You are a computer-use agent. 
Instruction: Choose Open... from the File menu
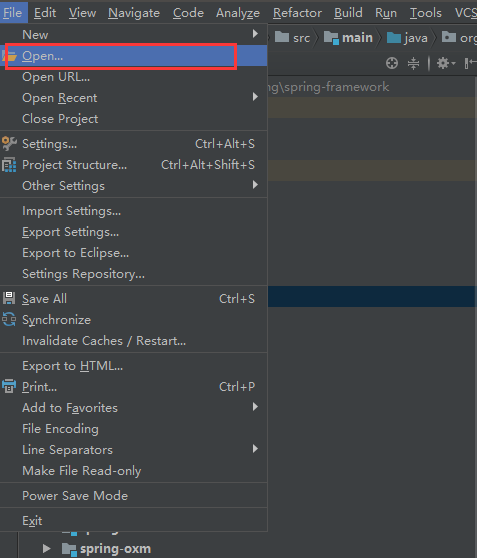click(x=133, y=56)
